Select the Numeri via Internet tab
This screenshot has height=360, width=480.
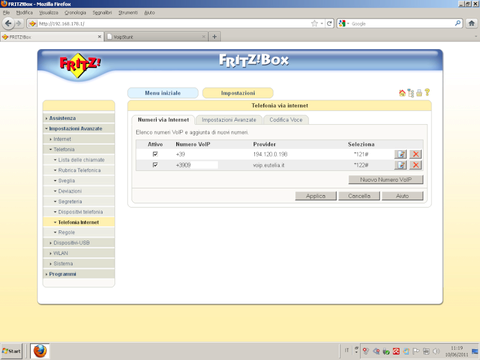(163, 120)
